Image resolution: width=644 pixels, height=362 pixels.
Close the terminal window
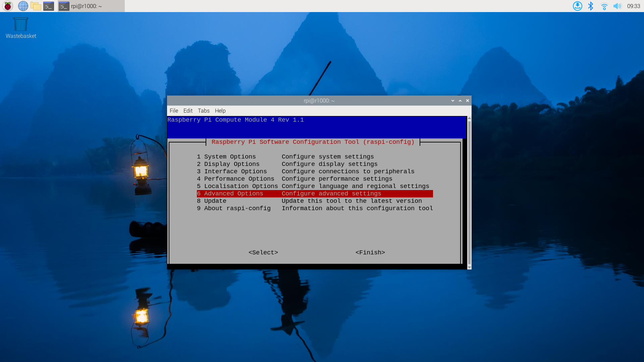468,101
